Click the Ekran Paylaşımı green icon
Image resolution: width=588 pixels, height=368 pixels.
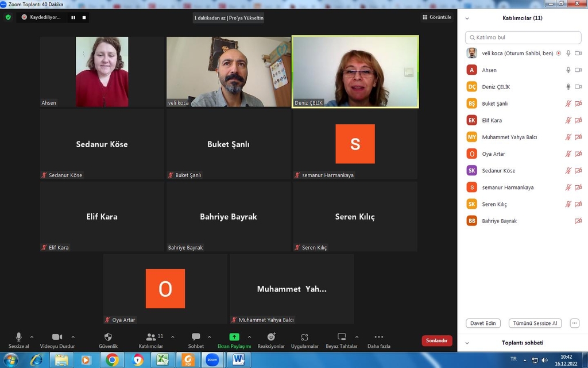point(234,337)
